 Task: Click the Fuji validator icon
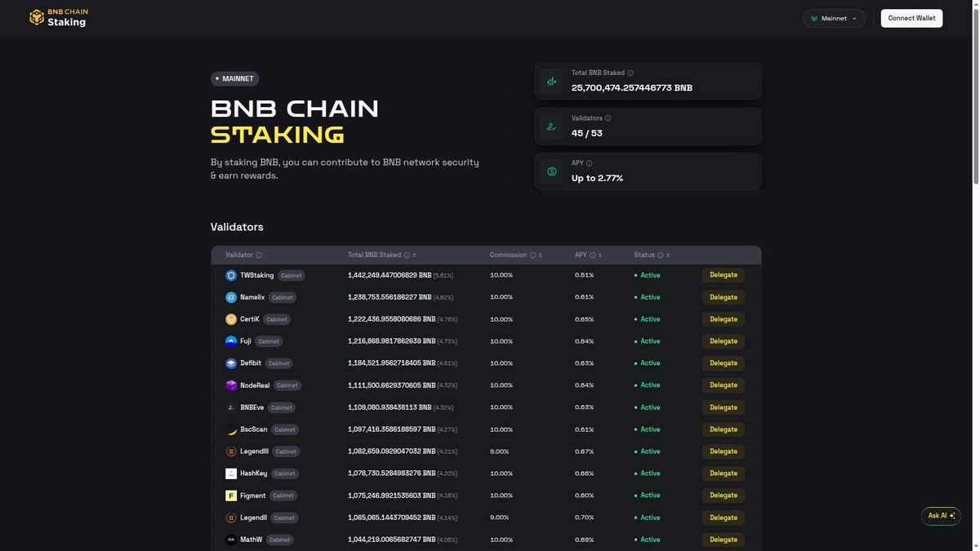pyautogui.click(x=231, y=341)
